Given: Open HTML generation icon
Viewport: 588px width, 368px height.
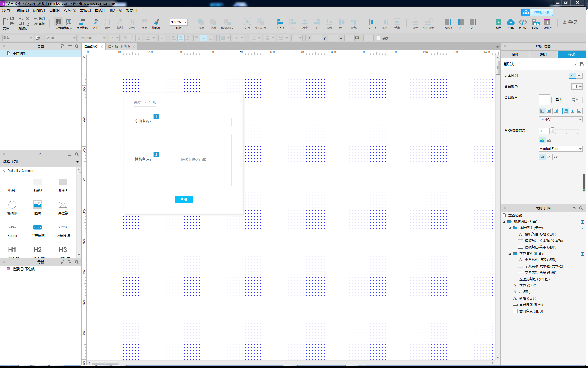Looking at the screenshot, I should 523,23.
